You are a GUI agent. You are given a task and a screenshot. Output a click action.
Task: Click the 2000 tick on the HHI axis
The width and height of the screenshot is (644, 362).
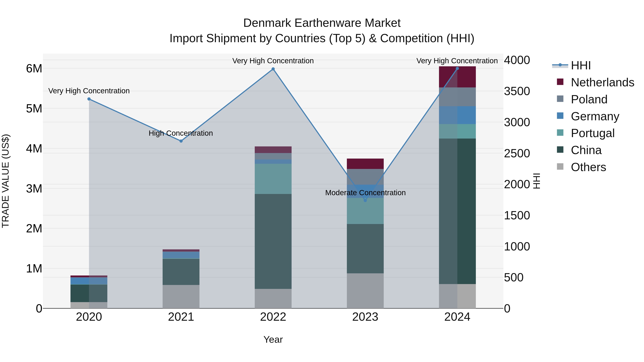[x=517, y=184]
